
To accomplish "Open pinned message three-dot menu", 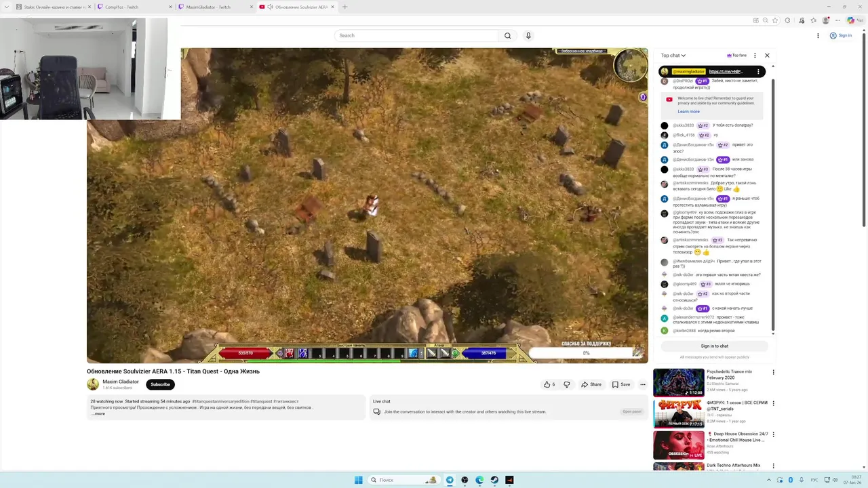I will tap(759, 71).
